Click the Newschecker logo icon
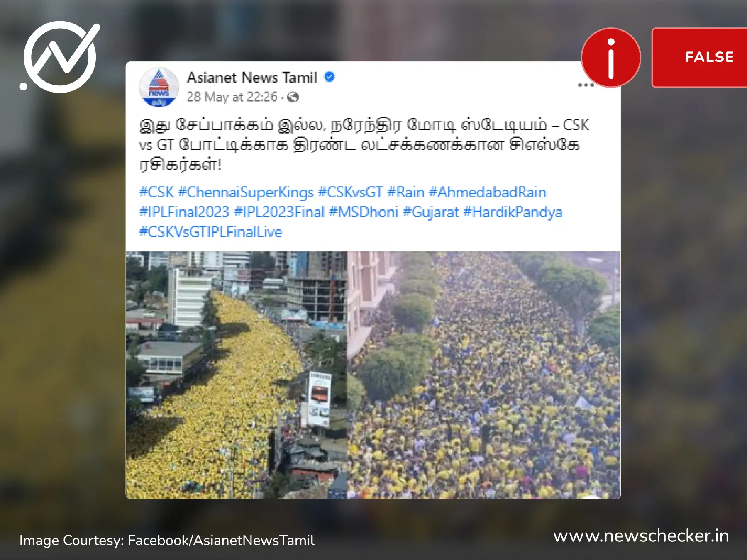The image size is (747, 560). [60, 57]
